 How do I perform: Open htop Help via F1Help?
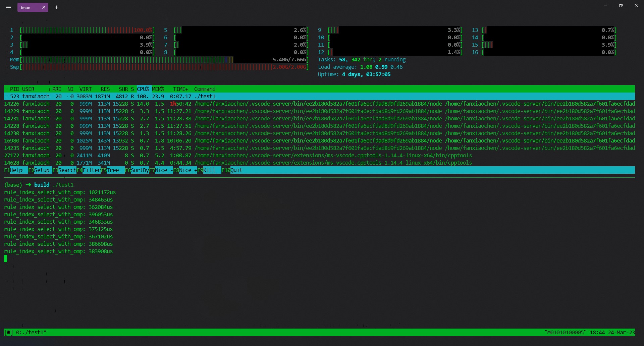coord(13,170)
